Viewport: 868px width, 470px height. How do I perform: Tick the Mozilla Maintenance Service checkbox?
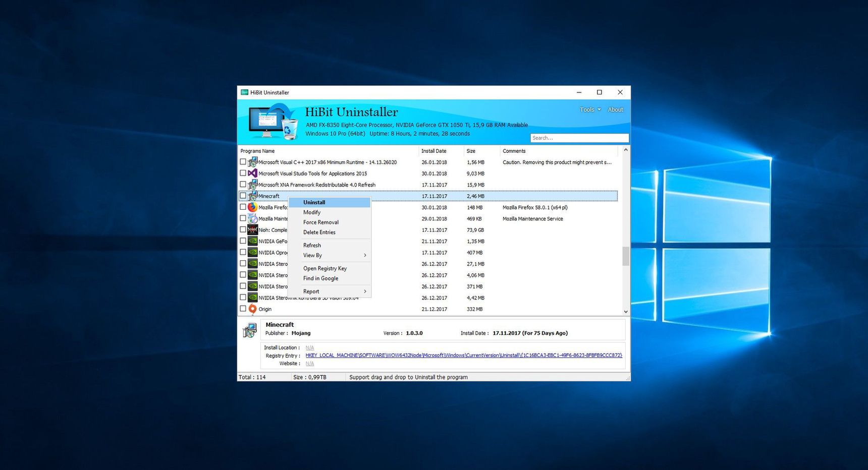[x=243, y=218]
